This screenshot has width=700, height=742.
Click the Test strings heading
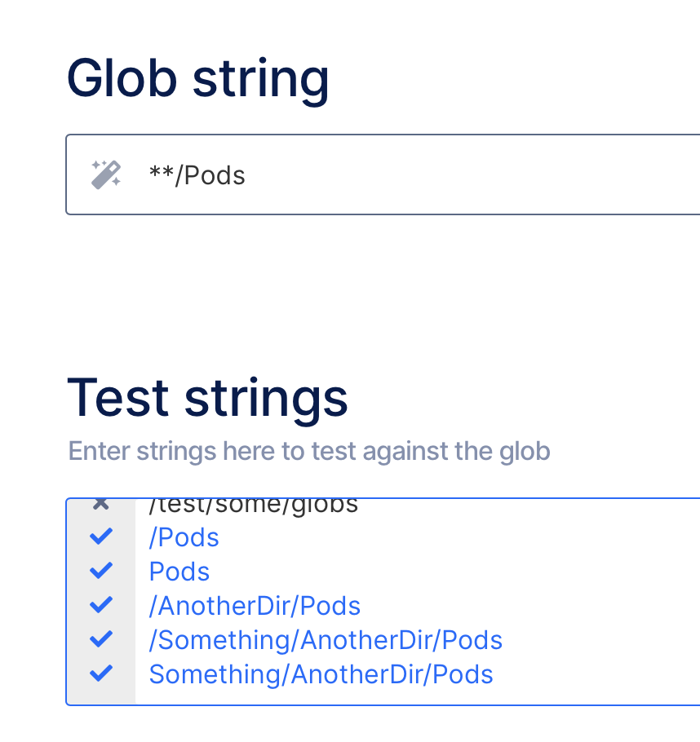coord(208,398)
